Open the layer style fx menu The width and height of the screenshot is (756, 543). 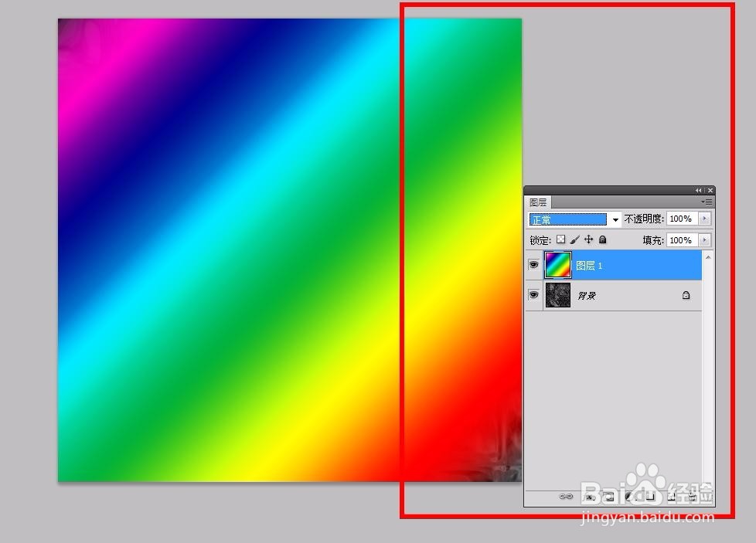click(x=589, y=496)
